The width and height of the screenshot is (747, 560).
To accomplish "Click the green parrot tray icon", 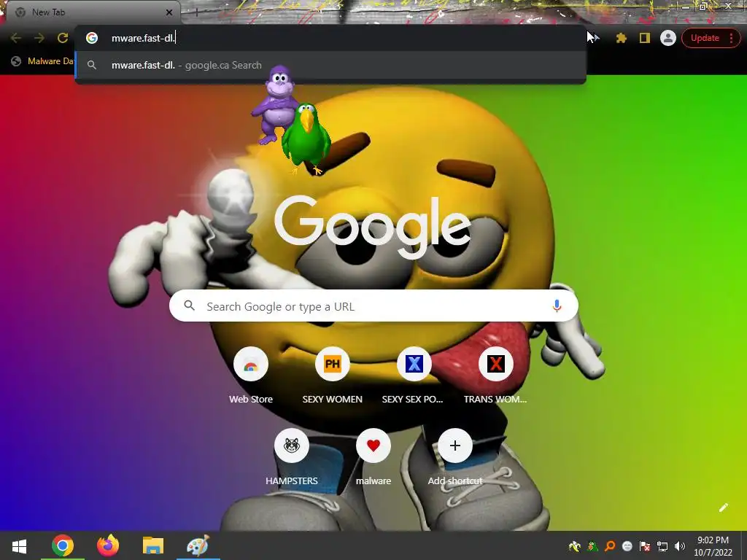I will 592,546.
